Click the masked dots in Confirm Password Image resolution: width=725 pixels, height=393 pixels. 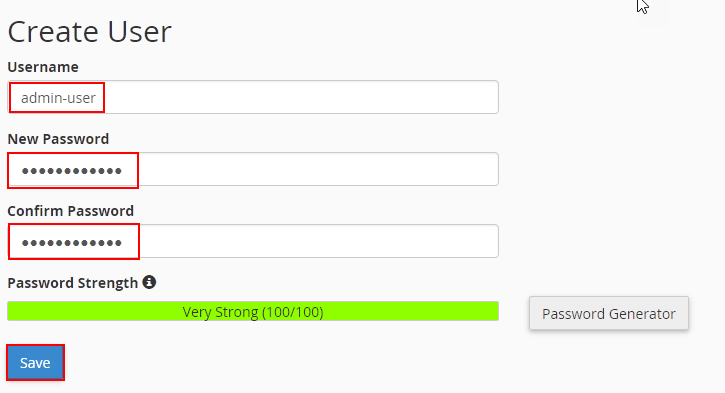(72, 243)
